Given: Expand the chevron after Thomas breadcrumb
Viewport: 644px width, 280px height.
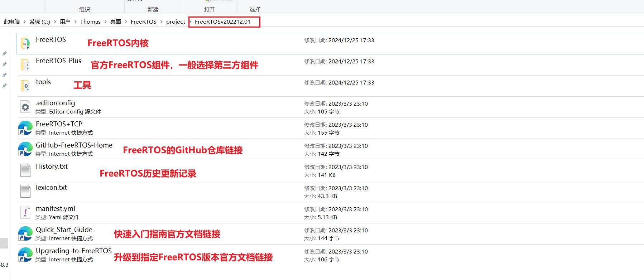Looking at the screenshot, I should pyautogui.click(x=105, y=22).
